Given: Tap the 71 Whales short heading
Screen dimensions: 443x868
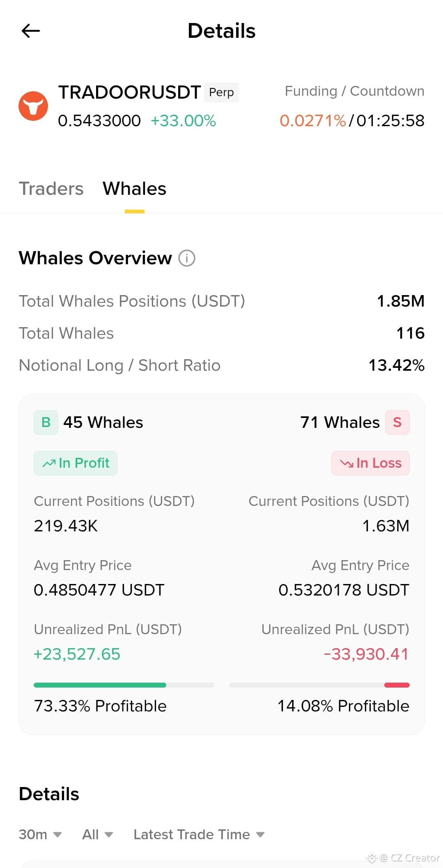Looking at the screenshot, I should coord(340,422).
